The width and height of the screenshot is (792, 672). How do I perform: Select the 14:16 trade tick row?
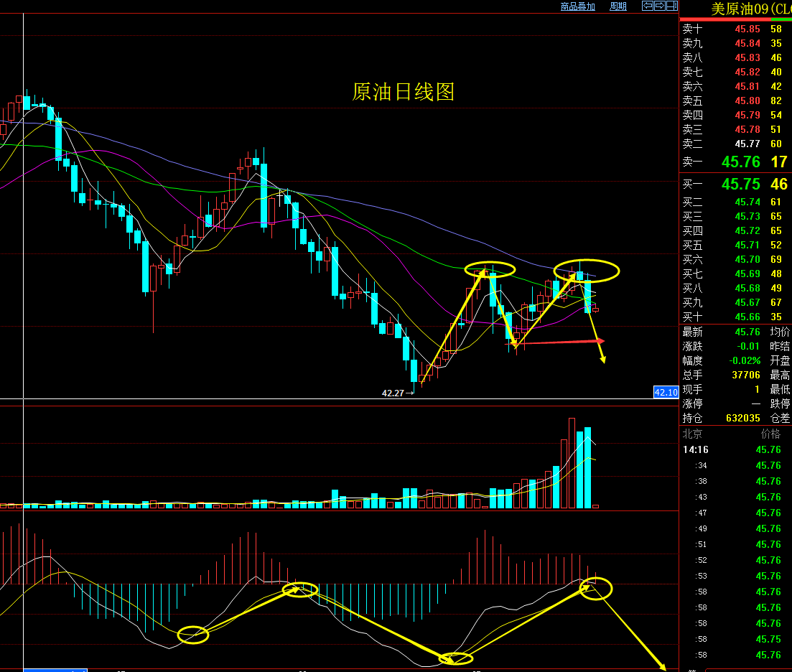pyautogui.click(x=732, y=450)
